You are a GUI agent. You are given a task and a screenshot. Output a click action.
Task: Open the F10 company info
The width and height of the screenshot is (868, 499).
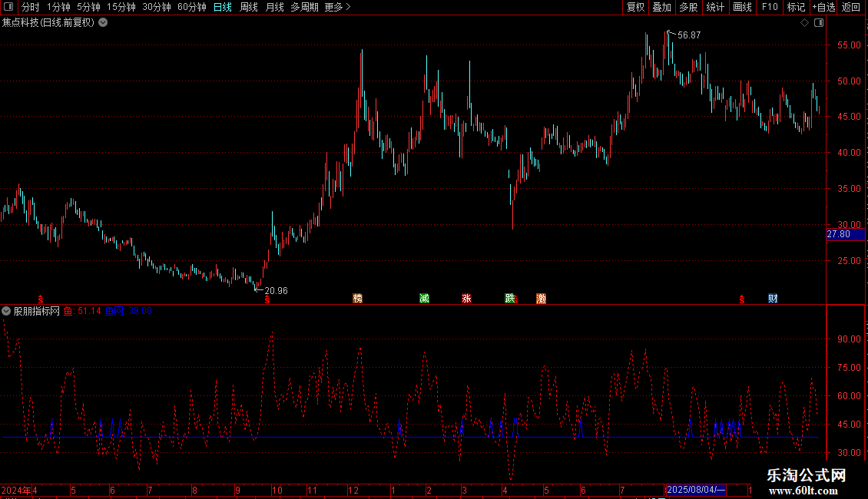(770, 7)
